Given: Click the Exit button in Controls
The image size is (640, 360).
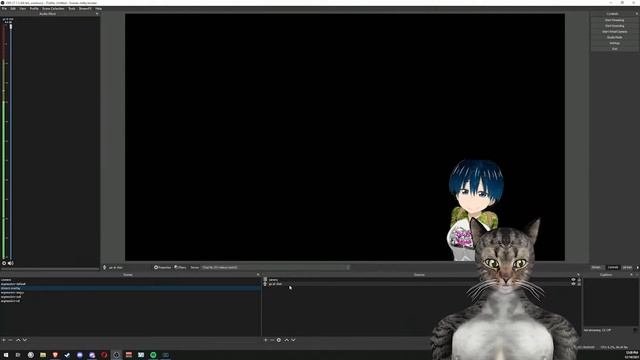Looking at the screenshot, I should coord(614,49).
